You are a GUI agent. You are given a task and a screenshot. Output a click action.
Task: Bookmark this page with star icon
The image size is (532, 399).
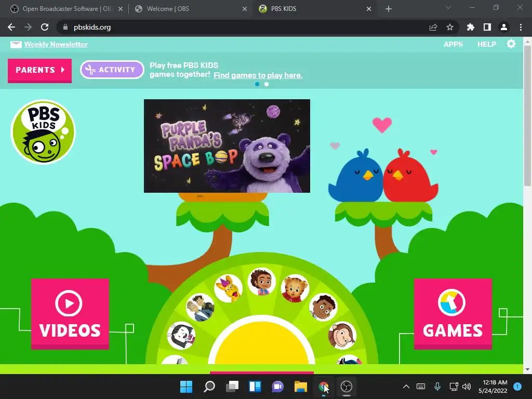tap(449, 27)
